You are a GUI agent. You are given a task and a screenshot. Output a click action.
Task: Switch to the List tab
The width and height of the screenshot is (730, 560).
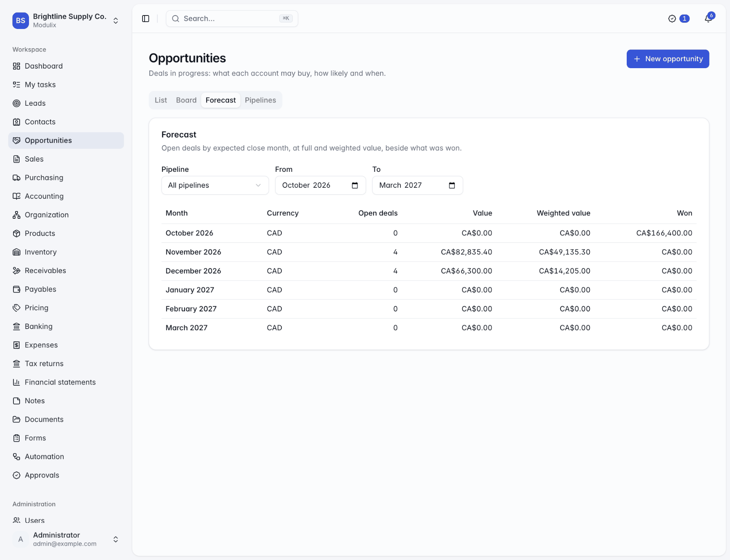click(161, 100)
